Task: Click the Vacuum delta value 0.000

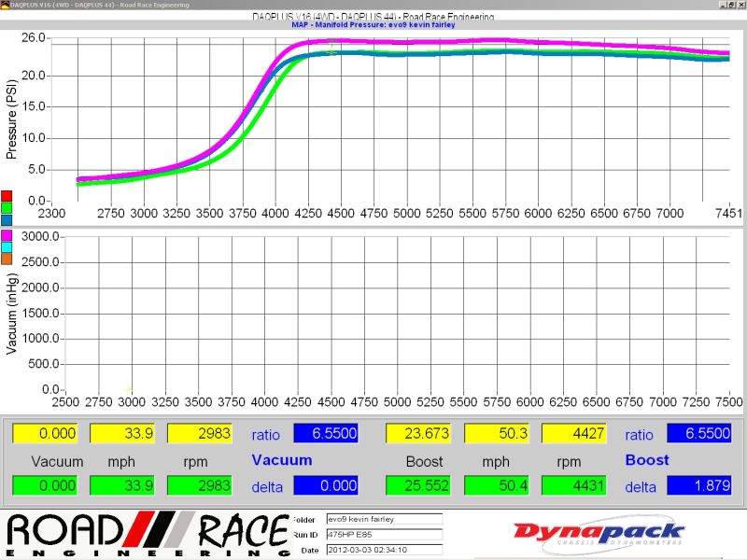Action: tap(326, 485)
